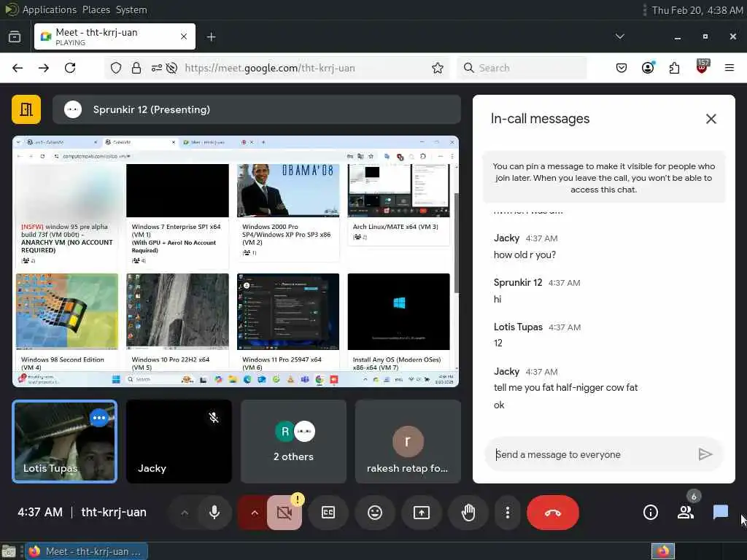
Task: Click the show desktop icon in bottom-left panel
Action: pyautogui.click(x=9, y=551)
